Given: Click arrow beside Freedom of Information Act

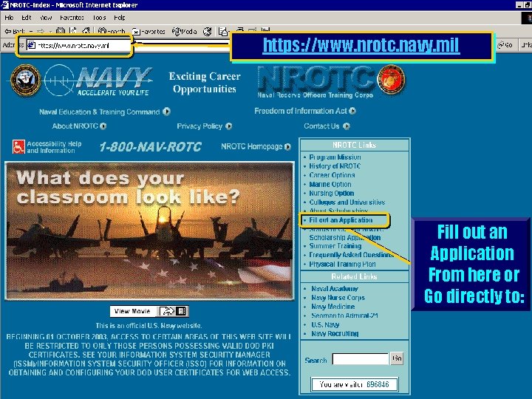Looking at the screenshot, I should [352, 111].
